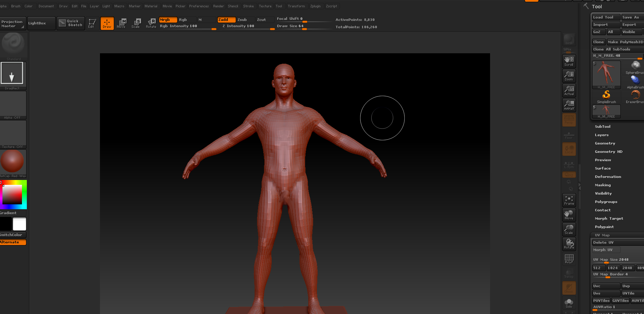644x314 pixels.
Task: Expand the Masking section
Action: click(x=603, y=185)
